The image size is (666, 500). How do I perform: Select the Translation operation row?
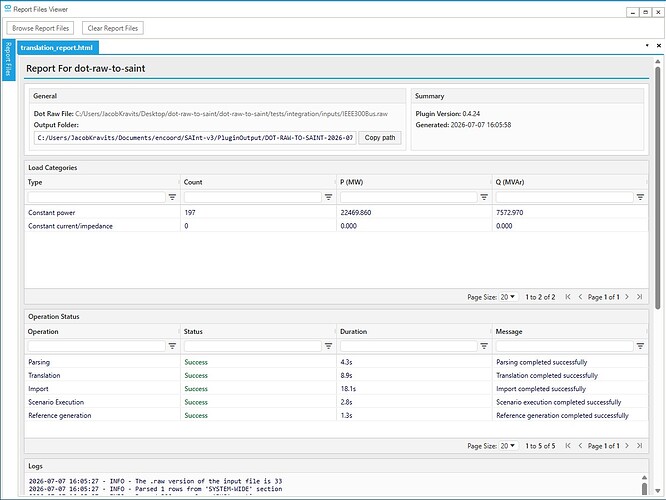click(x=336, y=376)
